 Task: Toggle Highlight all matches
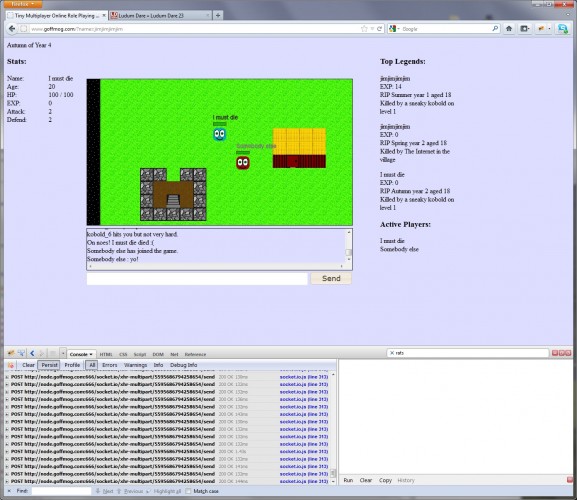tap(164, 491)
